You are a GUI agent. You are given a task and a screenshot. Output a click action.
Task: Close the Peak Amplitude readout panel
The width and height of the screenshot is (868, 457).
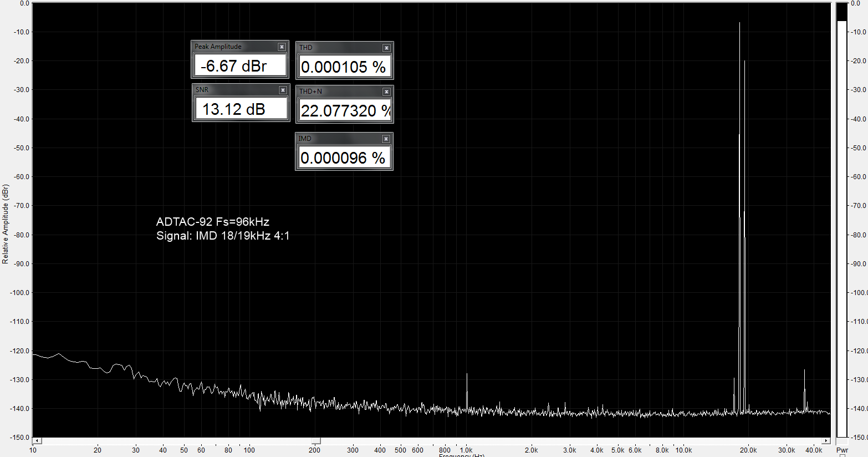[x=282, y=47]
